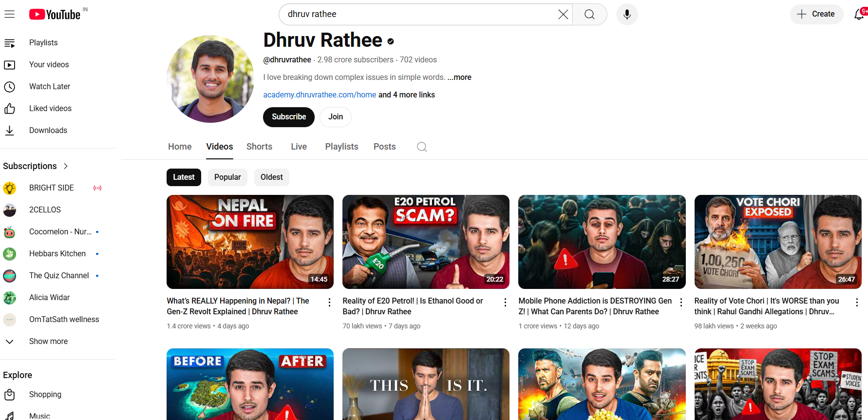Start voice search with the microphone
Image resolution: width=868 pixels, height=420 pixels.
click(627, 14)
